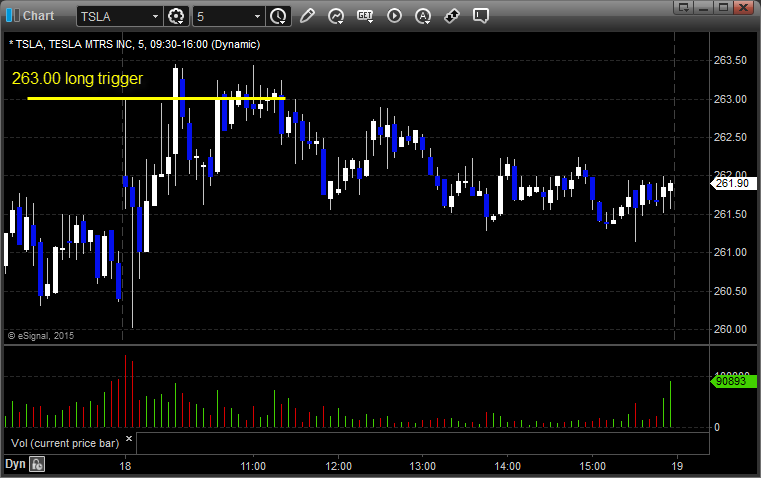This screenshot has width=761, height=478.
Task: Click the 260.50 price axis label
Action: coord(730,291)
